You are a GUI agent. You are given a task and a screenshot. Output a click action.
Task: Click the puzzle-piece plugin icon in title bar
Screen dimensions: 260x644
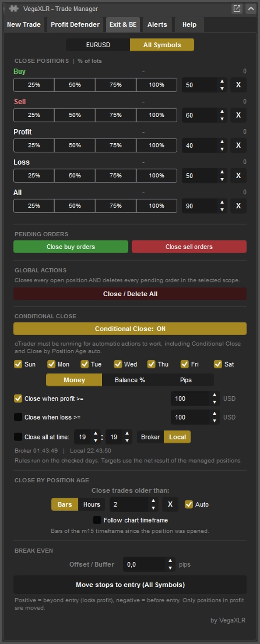13,9
